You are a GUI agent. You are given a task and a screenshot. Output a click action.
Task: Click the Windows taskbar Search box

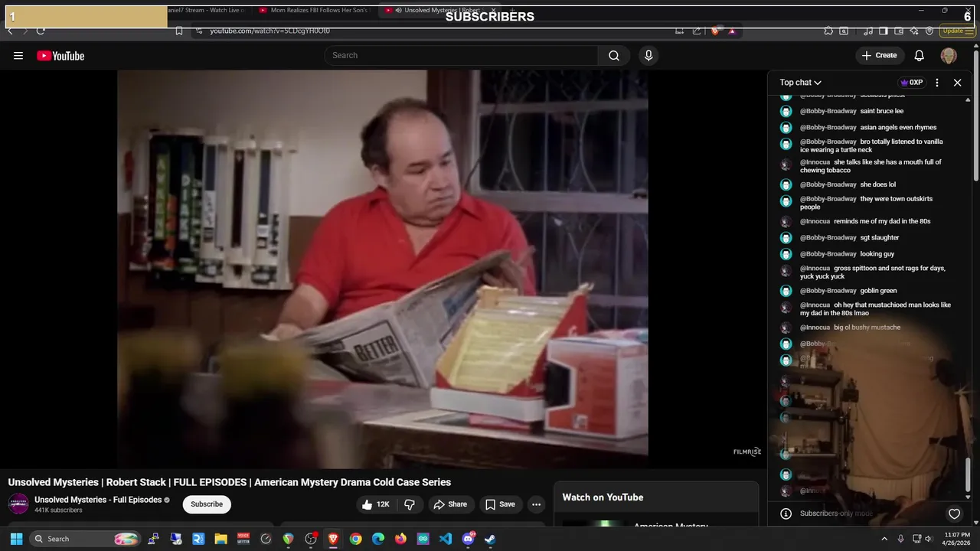pyautogui.click(x=86, y=539)
